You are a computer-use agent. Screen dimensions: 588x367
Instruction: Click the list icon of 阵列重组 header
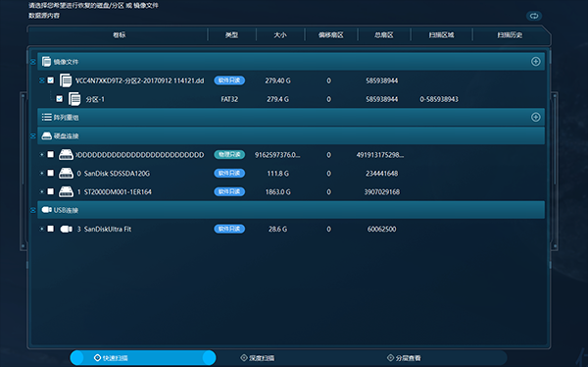pos(46,117)
